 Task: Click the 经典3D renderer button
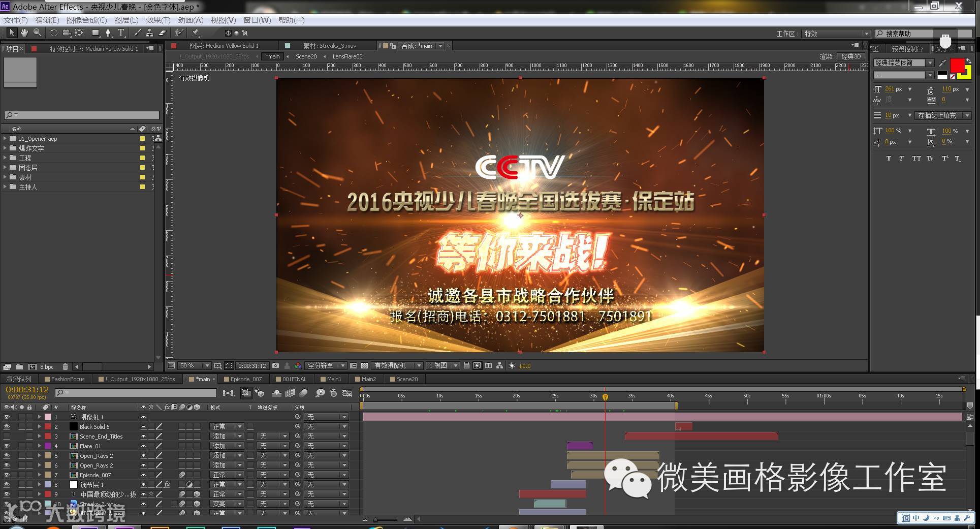pos(851,56)
